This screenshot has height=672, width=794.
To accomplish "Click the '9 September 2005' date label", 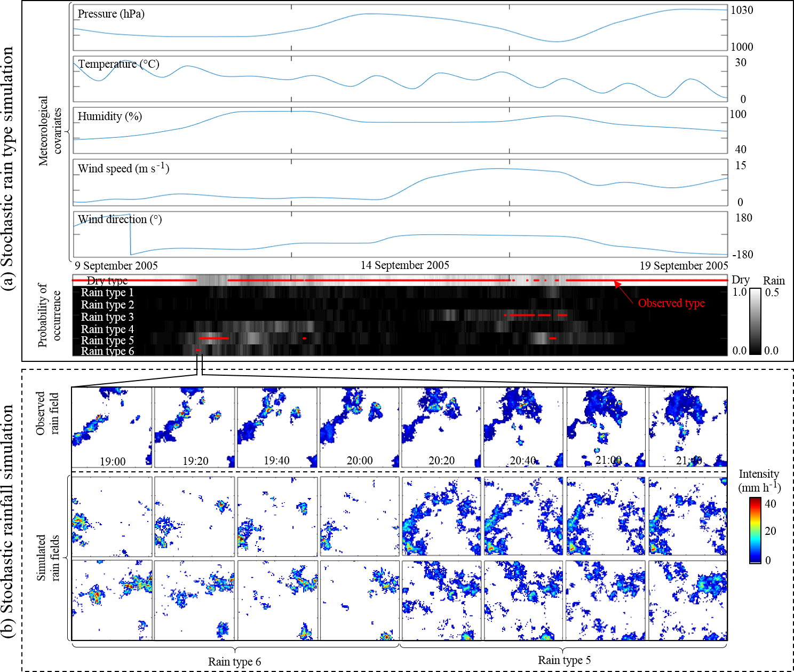I will (x=116, y=266).
